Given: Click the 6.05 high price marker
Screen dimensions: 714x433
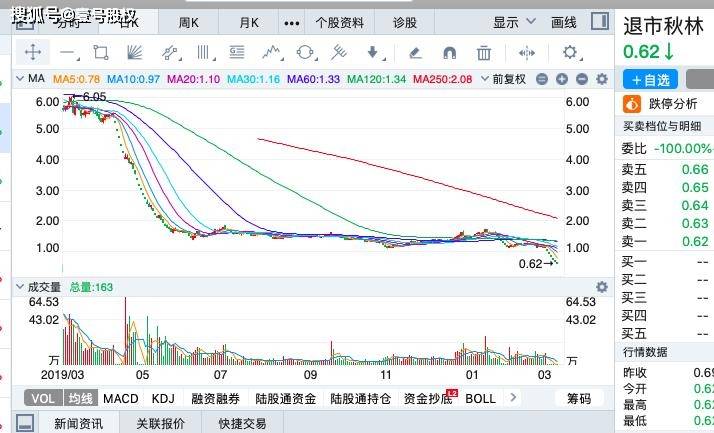Looking at the screenshot, I should click(94, 97).
